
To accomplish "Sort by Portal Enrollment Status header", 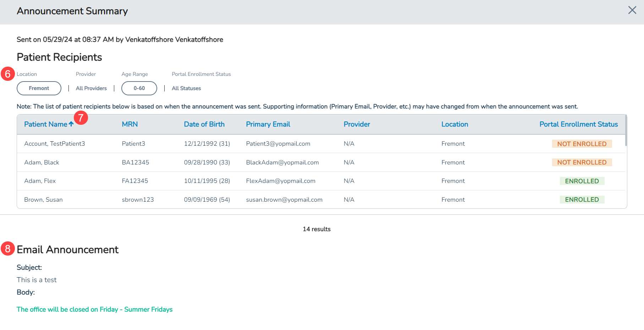I will tap(578, 124).
